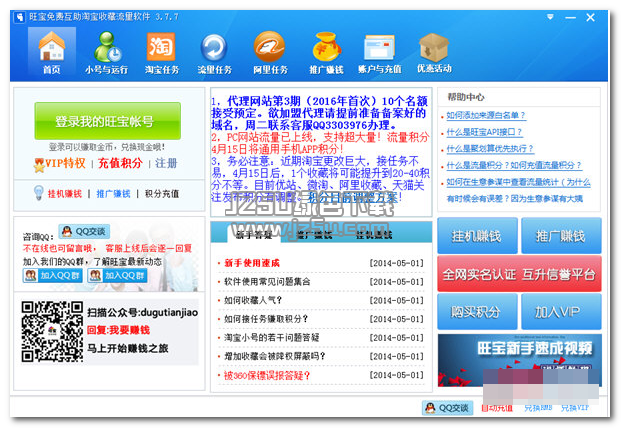Click bottom status bar QQ交谈 button

point(448,408)
